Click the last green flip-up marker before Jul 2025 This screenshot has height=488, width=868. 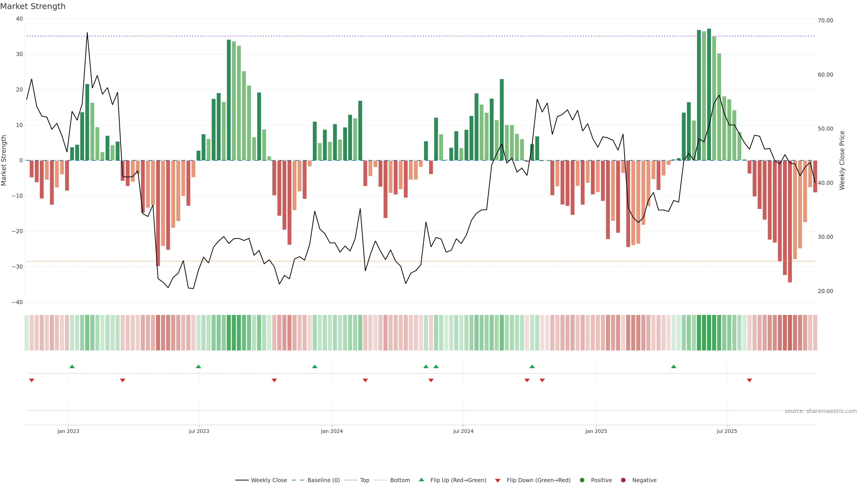[x=674, y=366]
